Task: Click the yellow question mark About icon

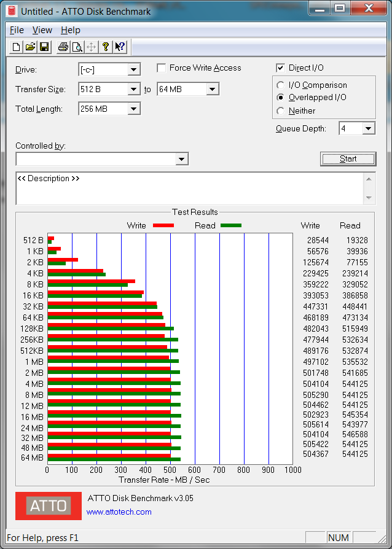Action: pos(106,47)
